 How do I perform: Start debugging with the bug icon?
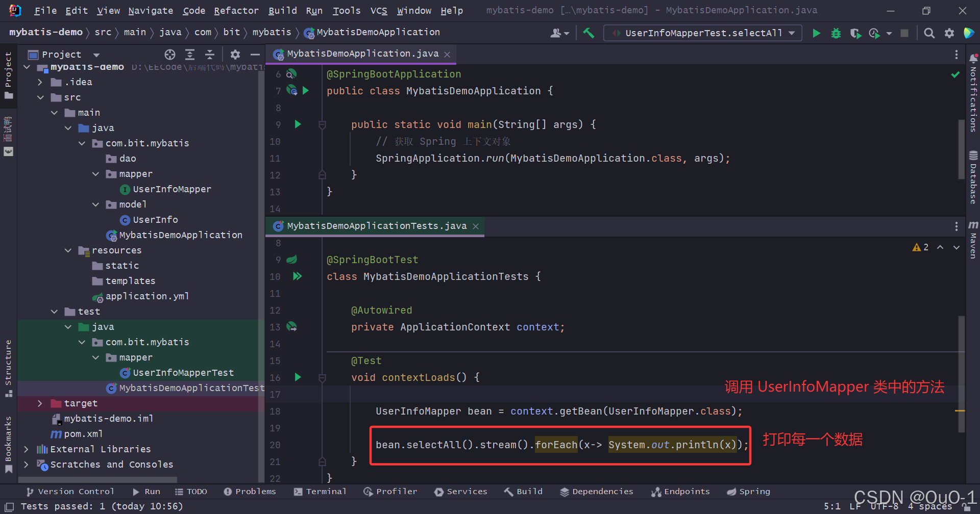click(x=836, y=33)
